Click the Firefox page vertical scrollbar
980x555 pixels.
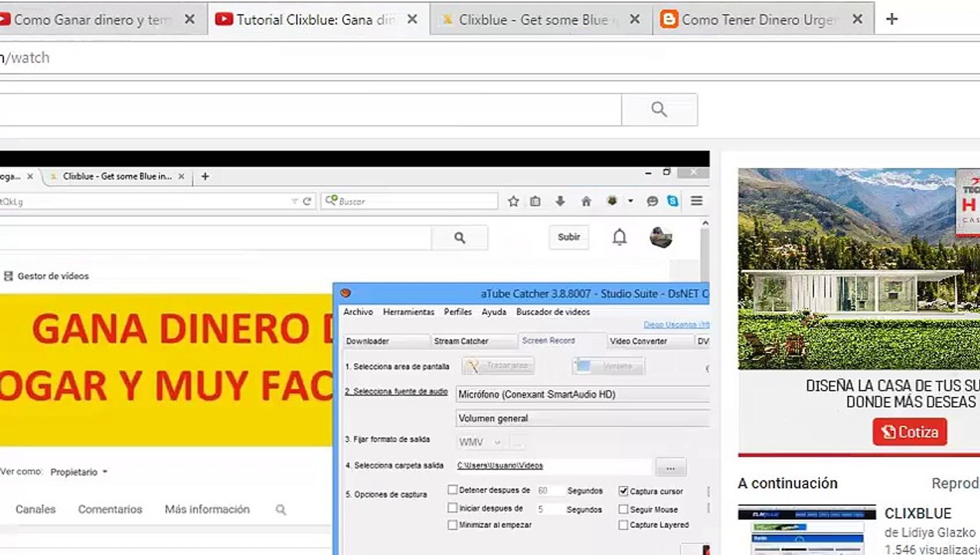[704, 254]
